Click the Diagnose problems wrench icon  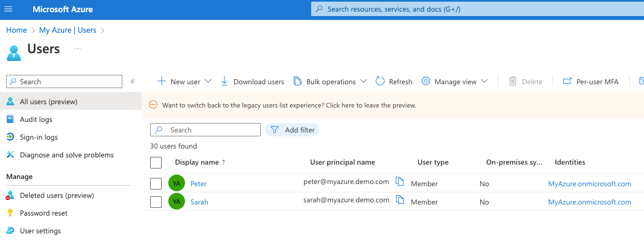11,155
